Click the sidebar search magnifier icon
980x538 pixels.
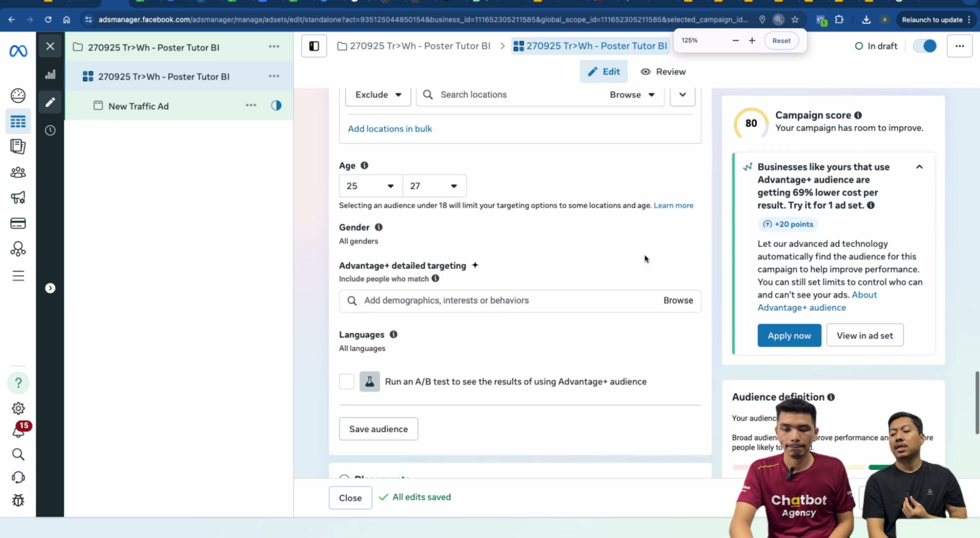tap(18, 454)
